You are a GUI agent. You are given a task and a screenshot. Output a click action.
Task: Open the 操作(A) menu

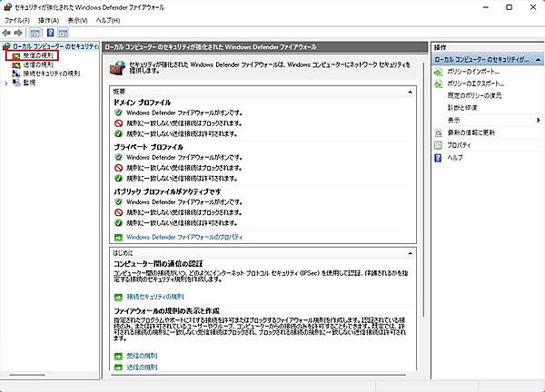[x=48, y=21]
